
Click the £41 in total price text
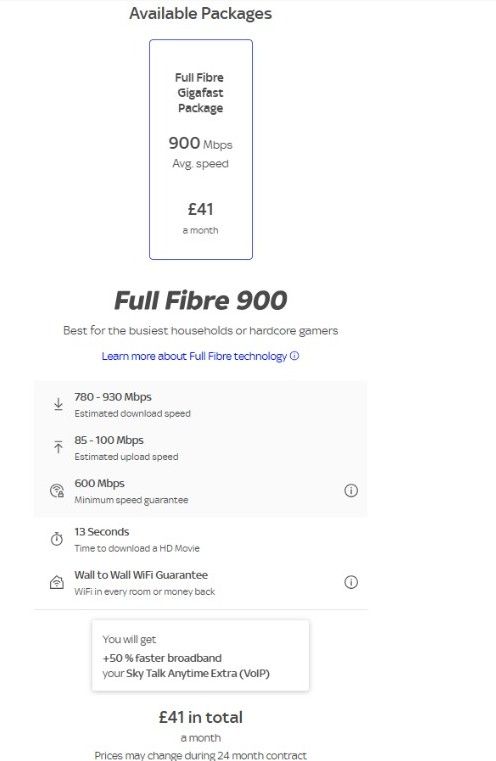point(201,717)
